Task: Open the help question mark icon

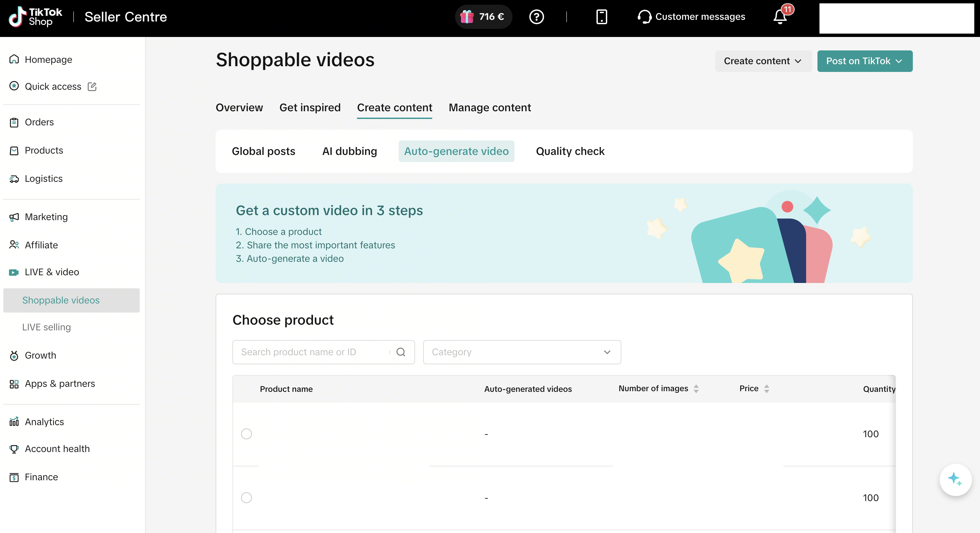Action: click(536, 17)
